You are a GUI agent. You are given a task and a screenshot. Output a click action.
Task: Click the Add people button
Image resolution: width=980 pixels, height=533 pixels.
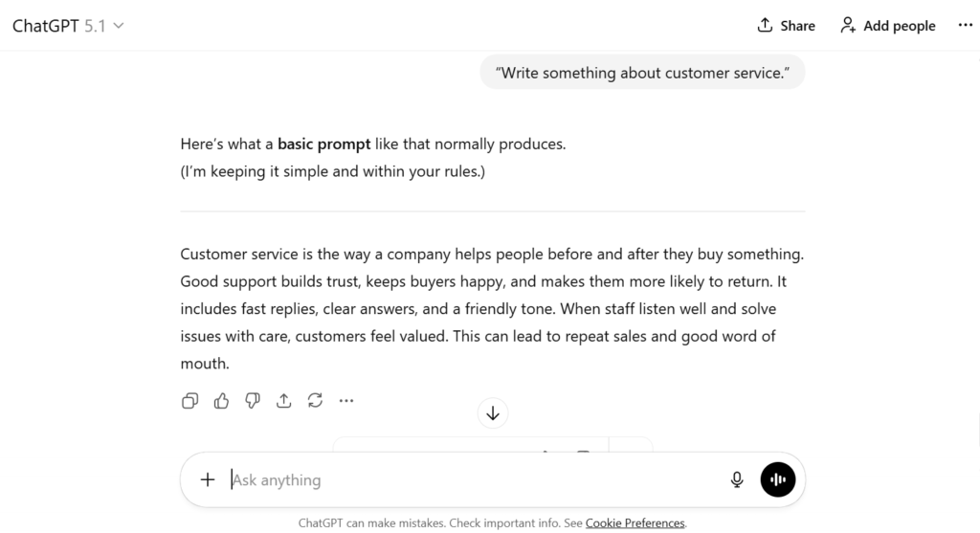coord(887,26)
